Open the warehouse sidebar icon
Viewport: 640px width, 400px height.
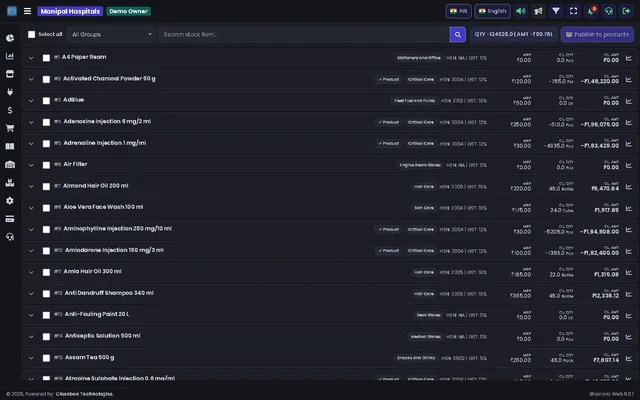(x=10, y=164)
